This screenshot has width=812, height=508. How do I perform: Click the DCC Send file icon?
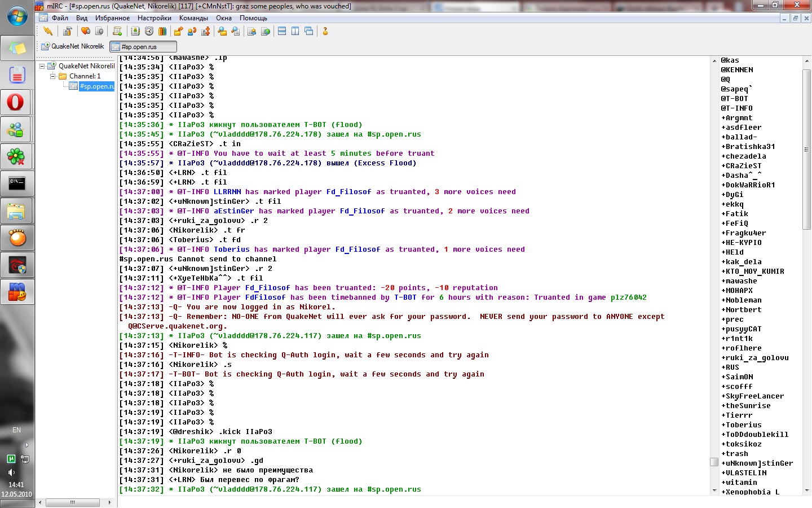pos(178,31)
